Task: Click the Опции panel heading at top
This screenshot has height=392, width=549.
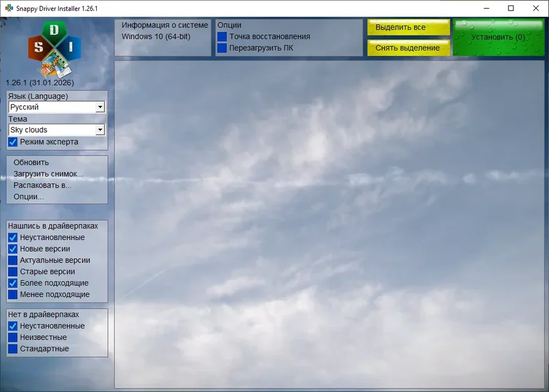Action: 229,25
